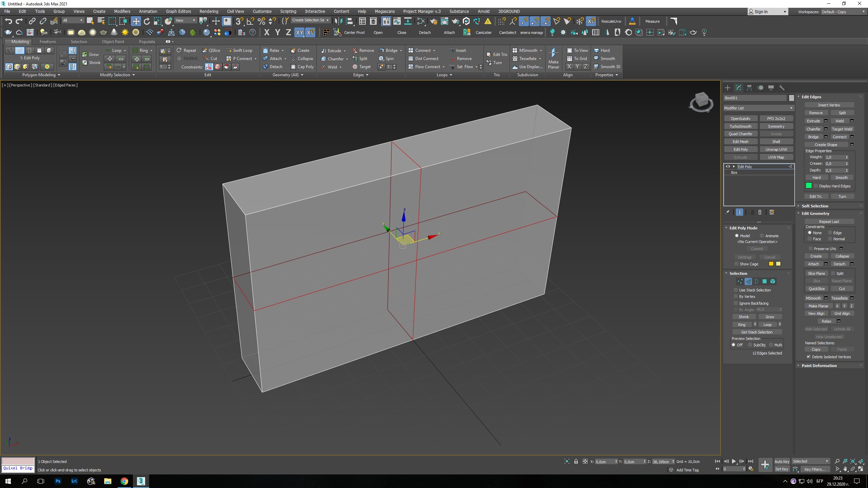Select Animate radio button

762,236
